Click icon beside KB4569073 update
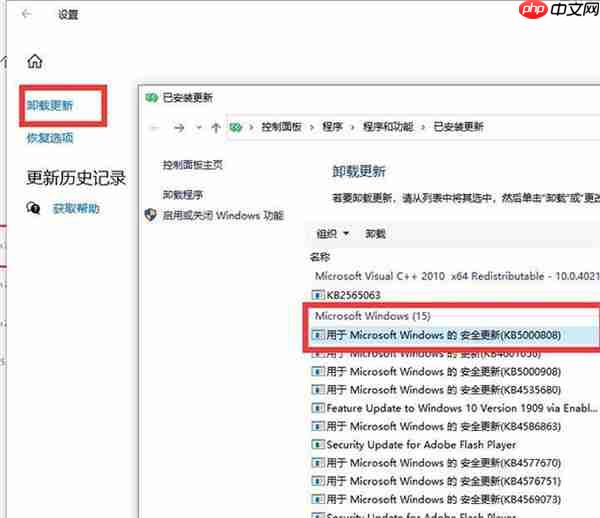The image size is (600, 518). (x=317, y=499)
